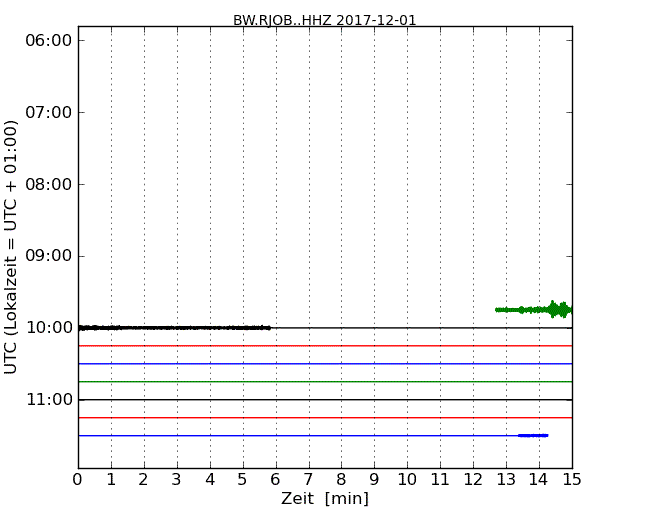The image size is (650, 520).
Task: Click the 07:00 y-axis label
Action: click(49, 112)
